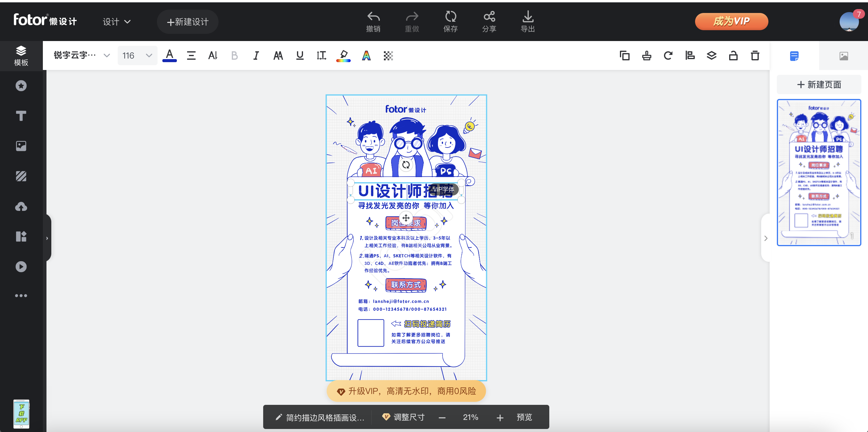Expand the font size 116 dropdown
This screenshot has height=432, width=868.
coord(148,56)
